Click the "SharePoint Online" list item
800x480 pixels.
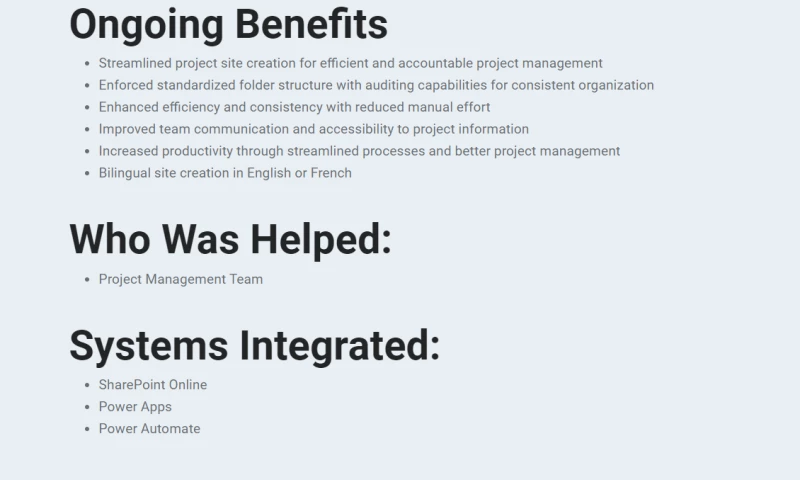click(x=152, y=385)
